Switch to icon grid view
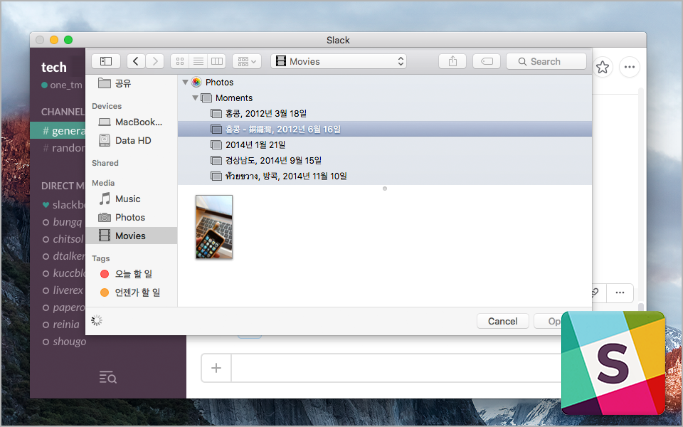The width and height of the screenshot is (683, 427). (x=179, y=61)
